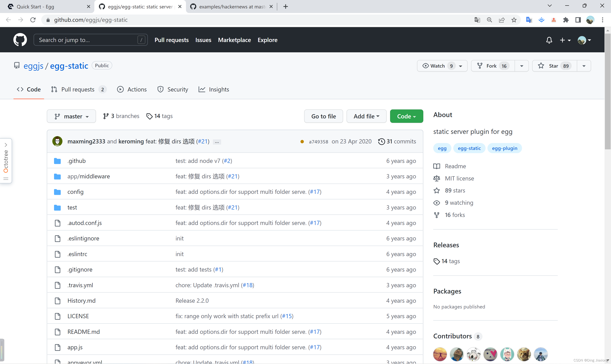Screen dimensions: 611x364
Task: Click the zoom magnifier icon in address bar
Action: [x=489, y=20]
